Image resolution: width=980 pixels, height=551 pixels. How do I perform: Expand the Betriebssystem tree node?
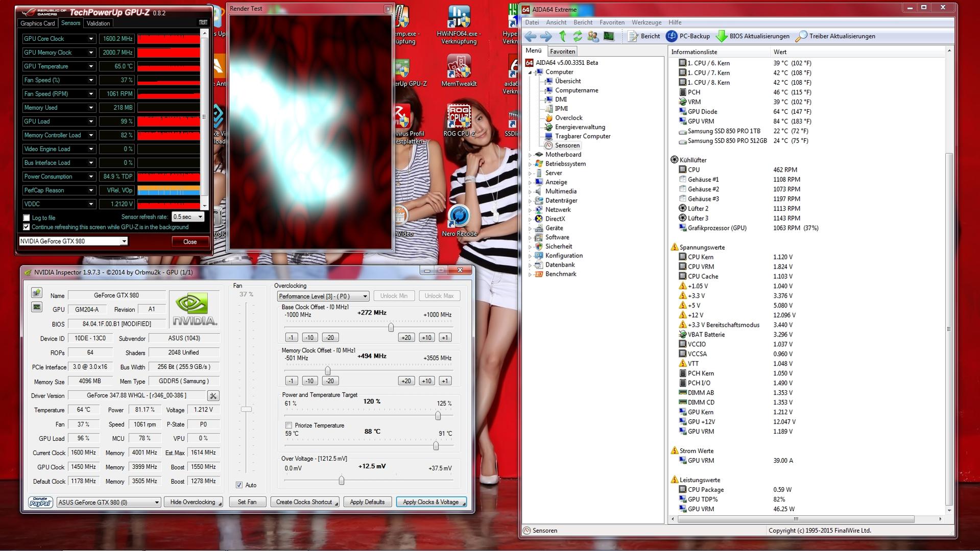pos(530,164)
